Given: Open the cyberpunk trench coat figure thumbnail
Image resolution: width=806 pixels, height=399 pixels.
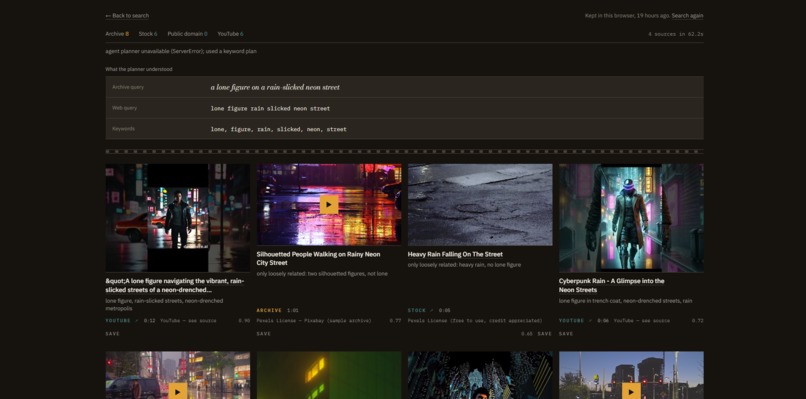Looking at the screenshot, I should coord(631,218).
